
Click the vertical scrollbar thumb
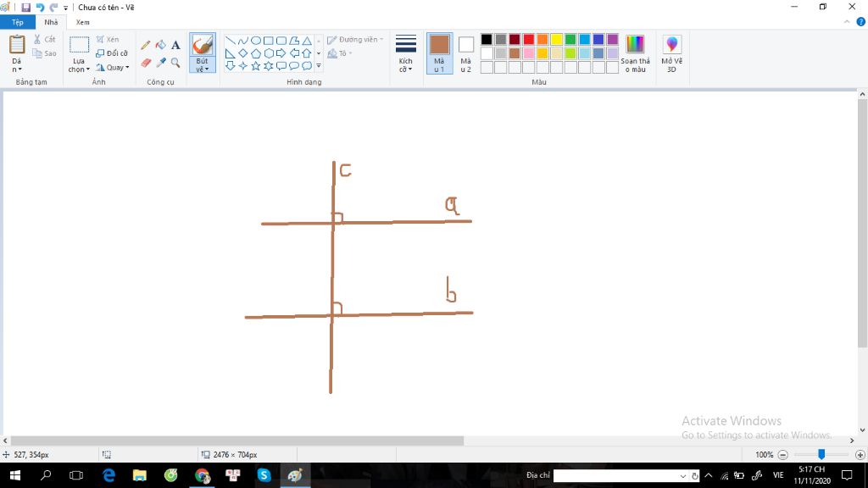pos(862,224)
